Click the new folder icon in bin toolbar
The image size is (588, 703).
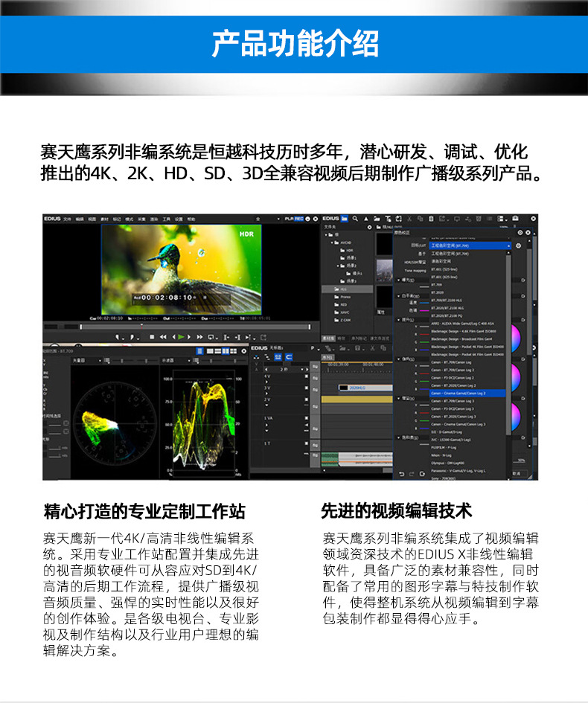click(377, 219)
